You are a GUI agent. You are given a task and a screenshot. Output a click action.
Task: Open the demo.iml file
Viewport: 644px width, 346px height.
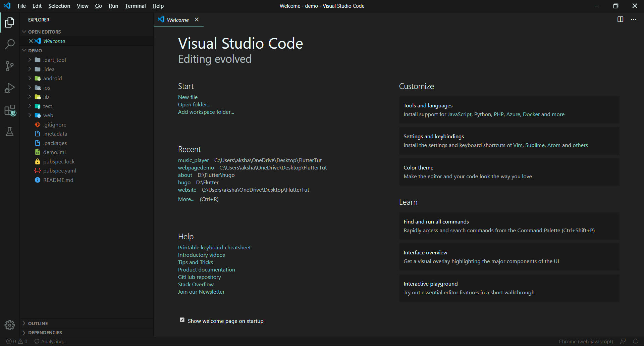point(87,152)
